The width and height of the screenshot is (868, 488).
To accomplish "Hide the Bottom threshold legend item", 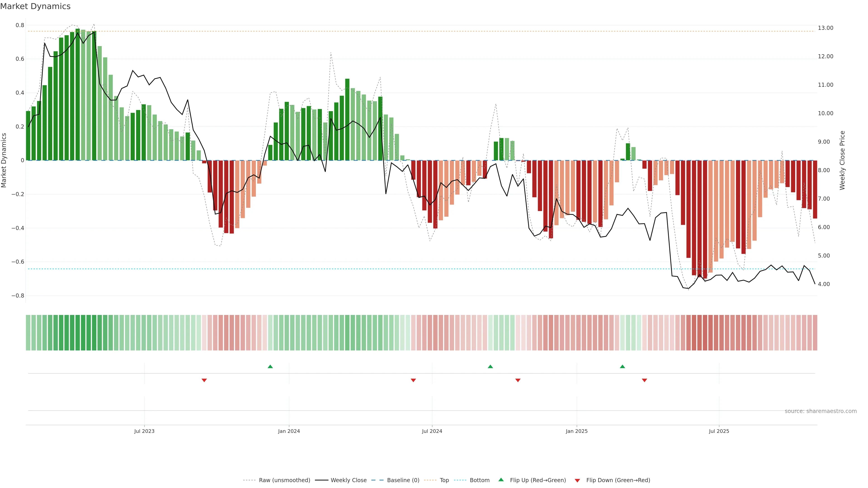I will 479,480.
